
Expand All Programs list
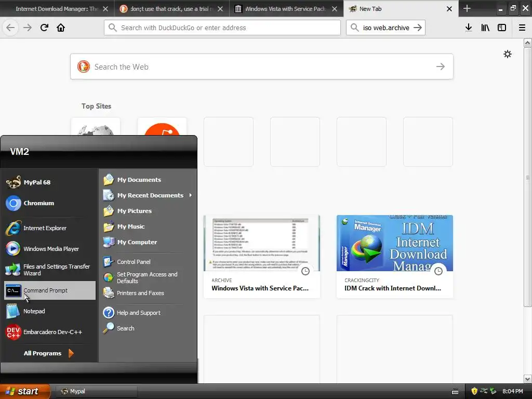(x=48, y=353)
